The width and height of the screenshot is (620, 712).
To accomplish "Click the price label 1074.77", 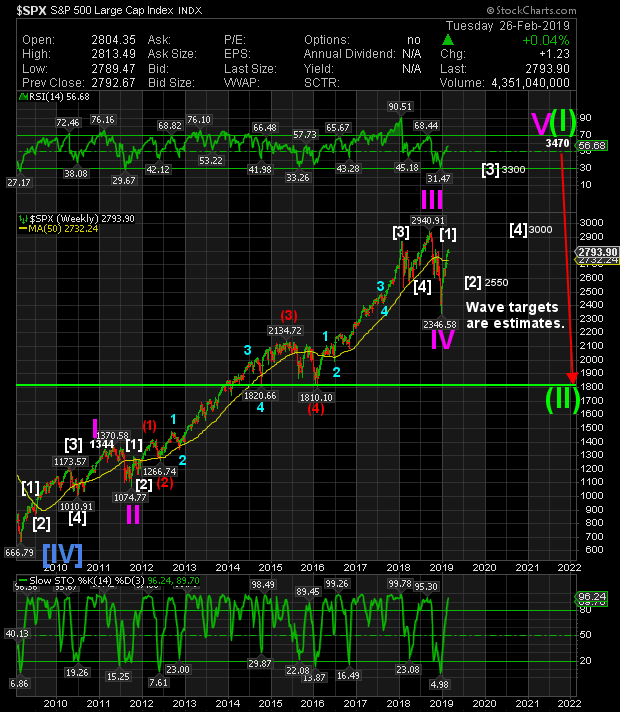I will 130,498.
